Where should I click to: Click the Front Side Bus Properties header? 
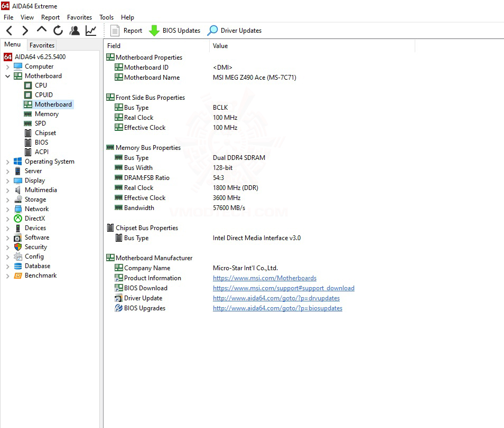(150, 98)
